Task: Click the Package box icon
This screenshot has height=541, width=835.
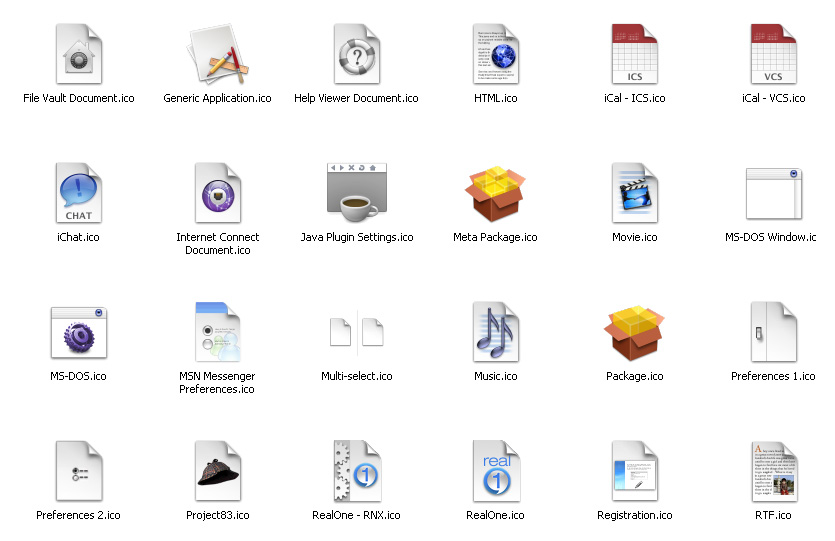Action: click(x=634, y=333)
